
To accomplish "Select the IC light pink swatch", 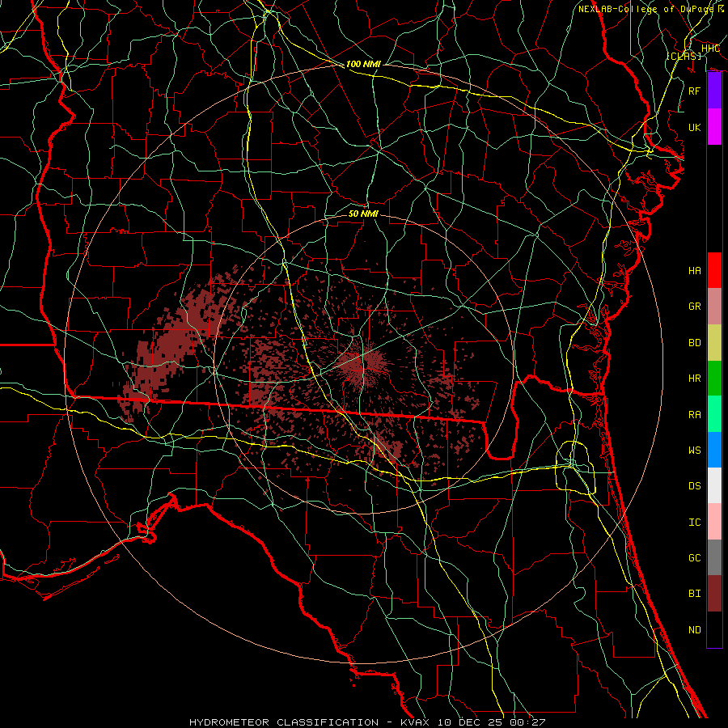I will point(714,522).
